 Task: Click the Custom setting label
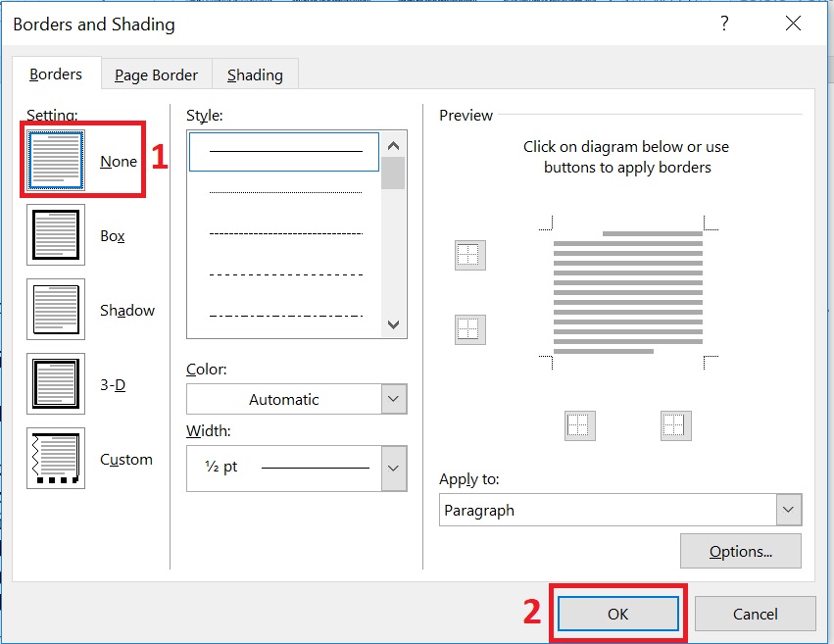click(126, 459)
